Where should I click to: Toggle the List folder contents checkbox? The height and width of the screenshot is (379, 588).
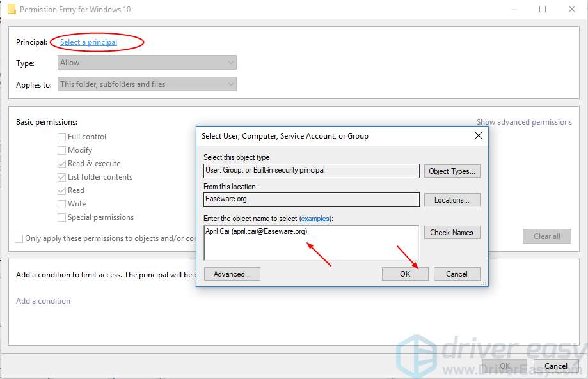(x=62, y=177)
